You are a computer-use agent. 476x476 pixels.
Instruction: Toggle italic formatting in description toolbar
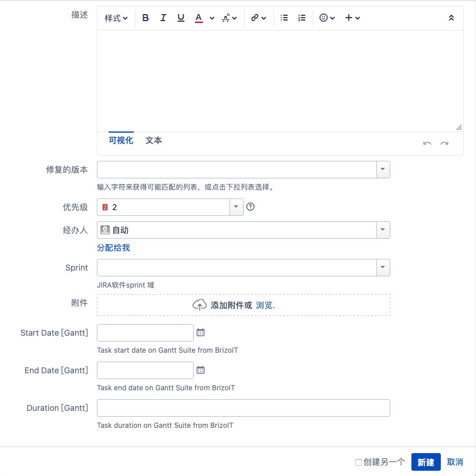click(x=163, y=18)
